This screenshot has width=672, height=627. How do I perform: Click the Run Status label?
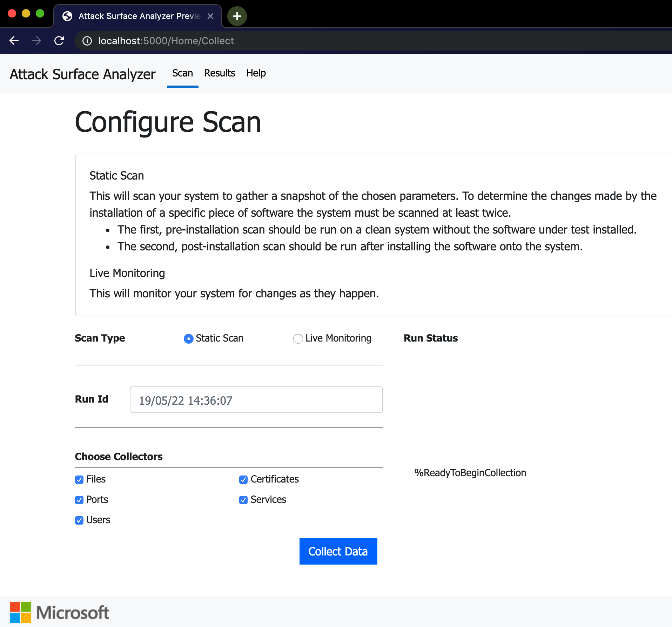(431, 338)
